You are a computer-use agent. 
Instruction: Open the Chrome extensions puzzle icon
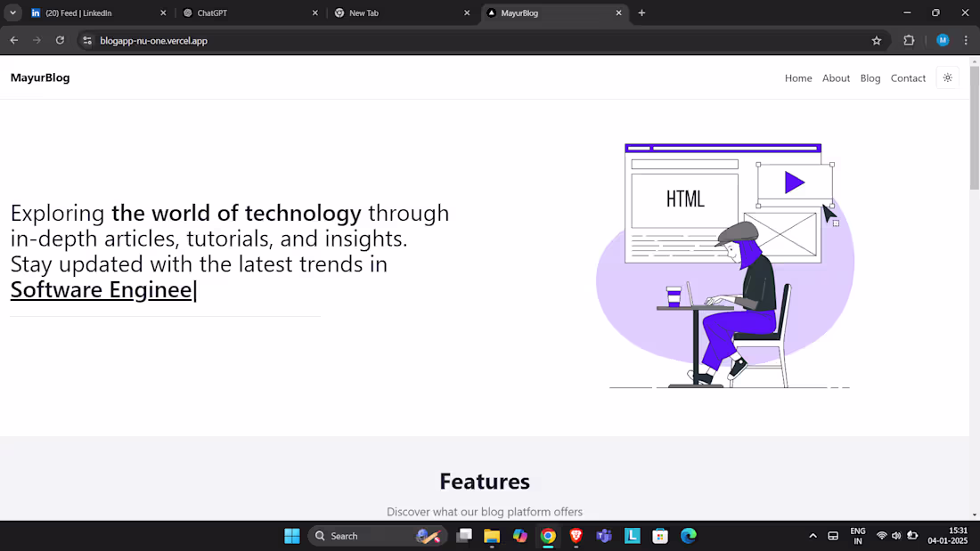[908, 40]
